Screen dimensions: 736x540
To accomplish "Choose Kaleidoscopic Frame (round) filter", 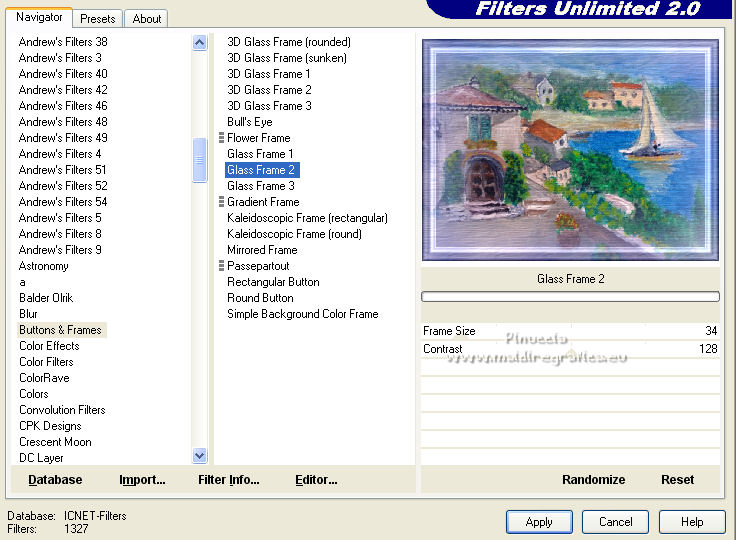I will click(294, 234).
